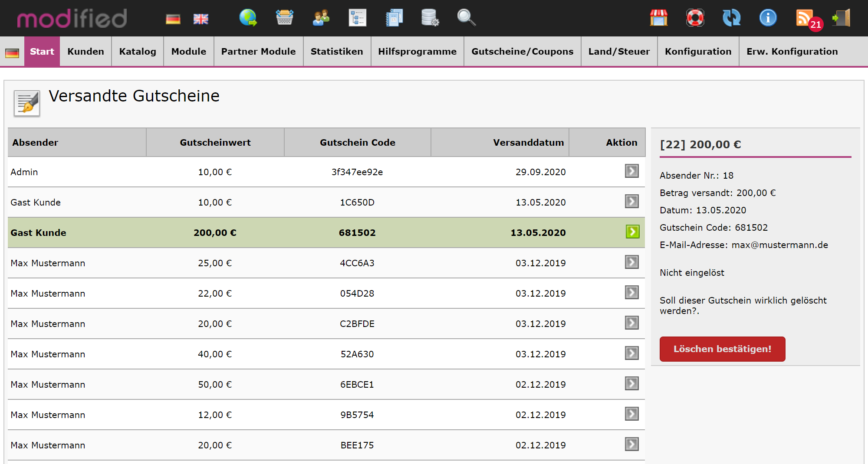Select action arrow for voucher 3f347ee92e
868x464 pixels.
pyautogui.click(x=631, y=171)
